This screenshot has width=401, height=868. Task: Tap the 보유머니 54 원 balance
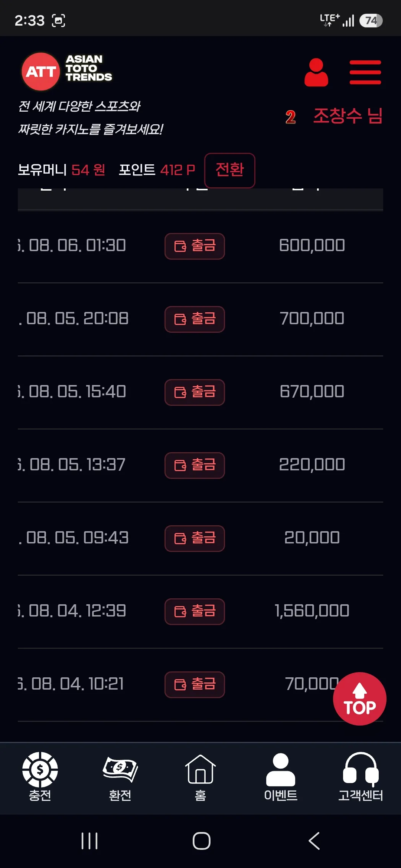(x=62, y=170)
